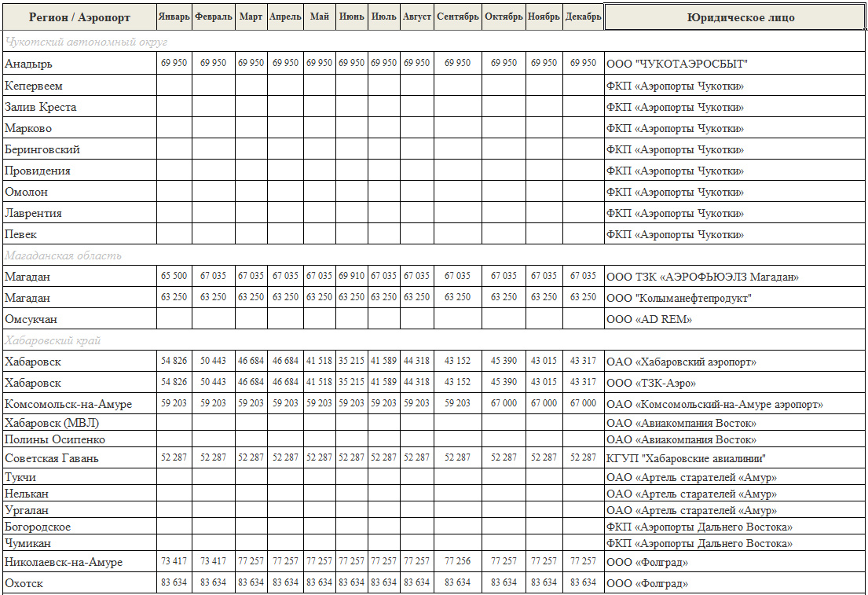
Task: Select the "Ургалан" airport name
Action: point(27,510)
